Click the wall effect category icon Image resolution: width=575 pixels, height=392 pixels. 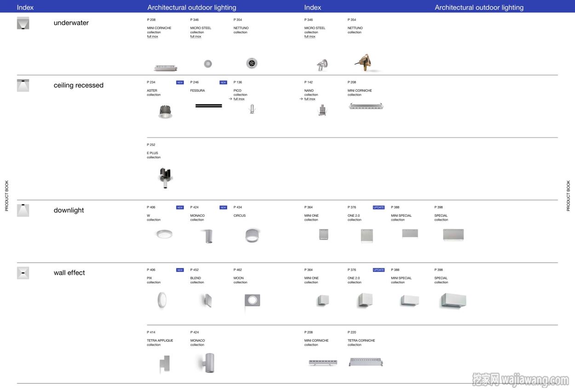coord(23,273)
